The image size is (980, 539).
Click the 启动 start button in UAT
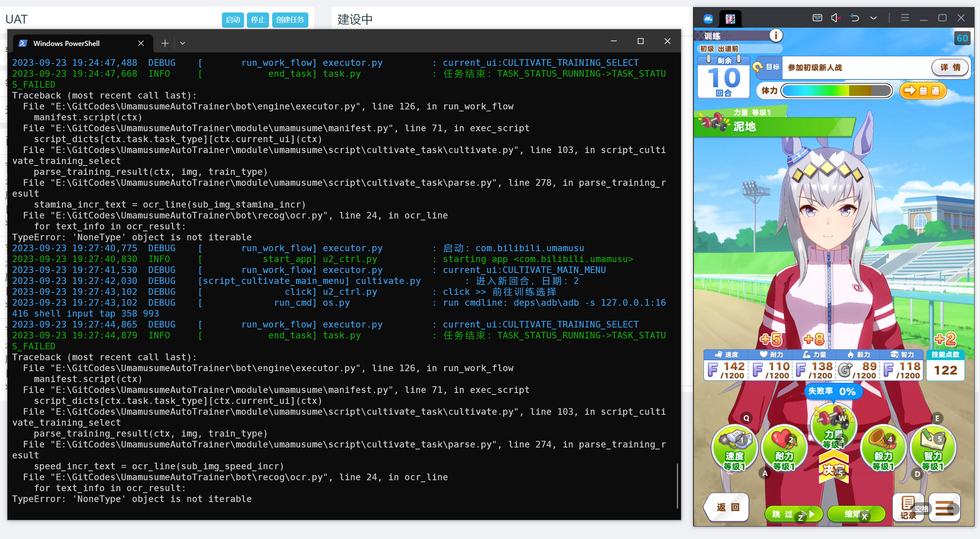click(x=232, y=20)
